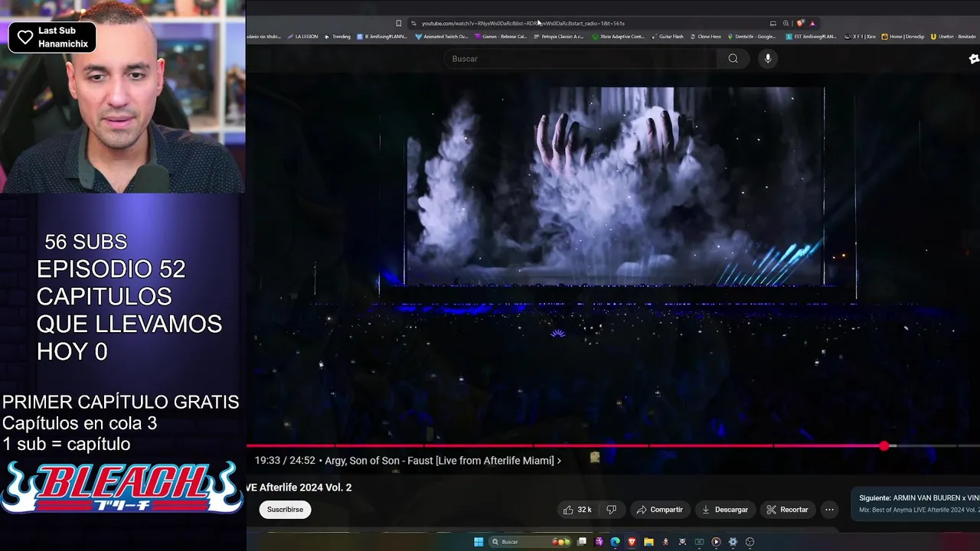Screen dimensions: 980x551
Task: Click the purple crystal taskbar icon
Action: click(x=599, y=542)
